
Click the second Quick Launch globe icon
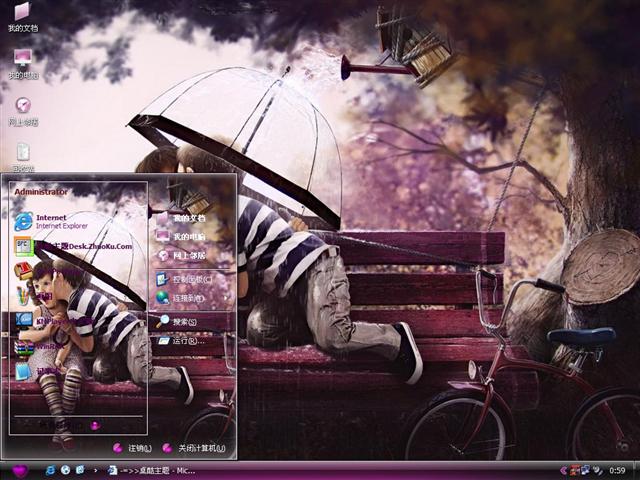(x=65, y=470)
